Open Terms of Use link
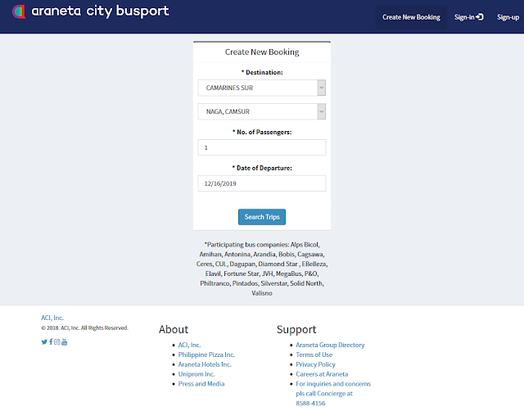524x420 pixels. click(x=314, y=355)
